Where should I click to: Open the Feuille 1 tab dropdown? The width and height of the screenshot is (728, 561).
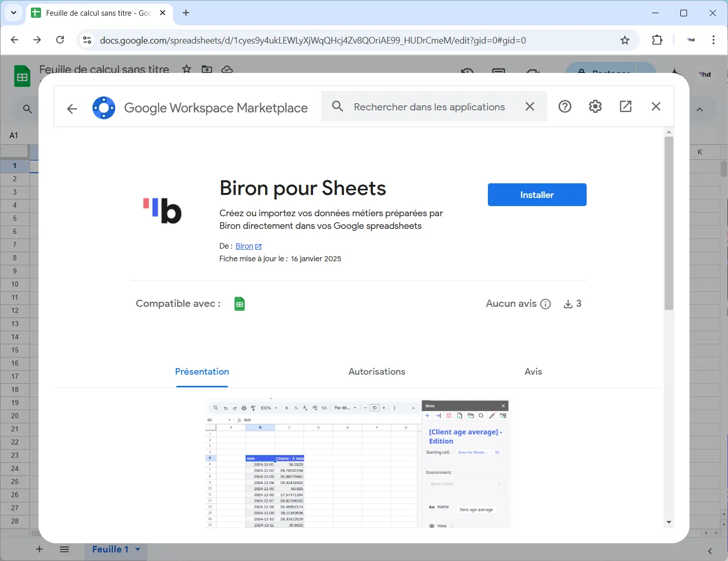pos(138,549)
